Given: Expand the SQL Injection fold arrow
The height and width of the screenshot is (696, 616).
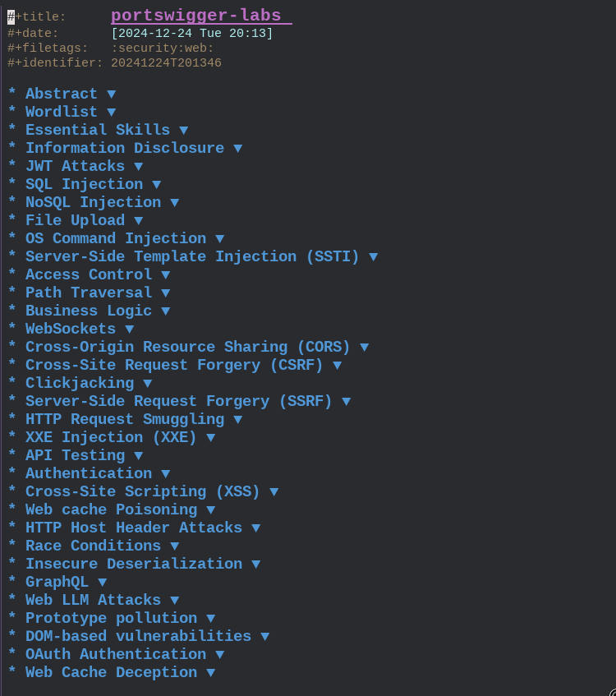Looking at the screenshot, I should (x=157, y=185).
